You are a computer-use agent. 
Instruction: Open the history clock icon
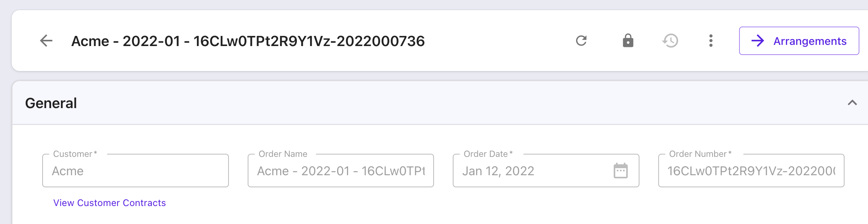click(670, 41)
